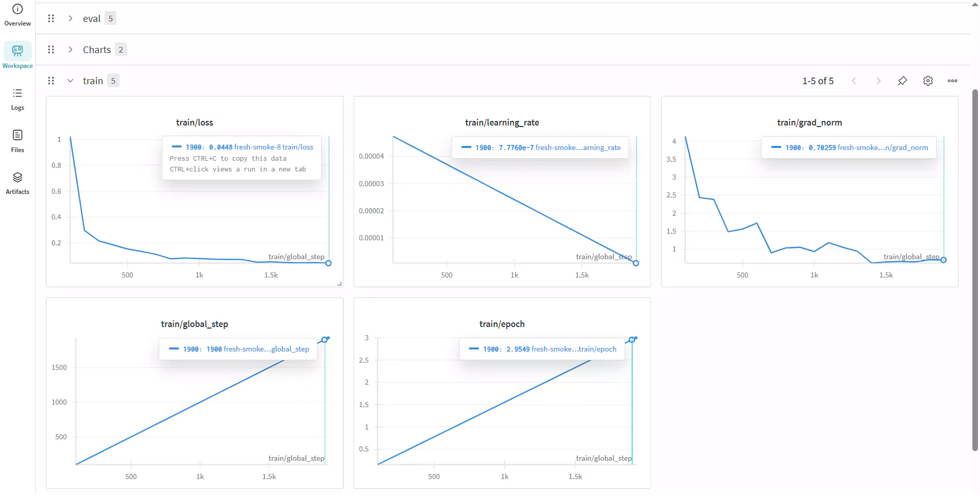Click the train/loss chart title
The image size is (980, 501).
(194, 122)
